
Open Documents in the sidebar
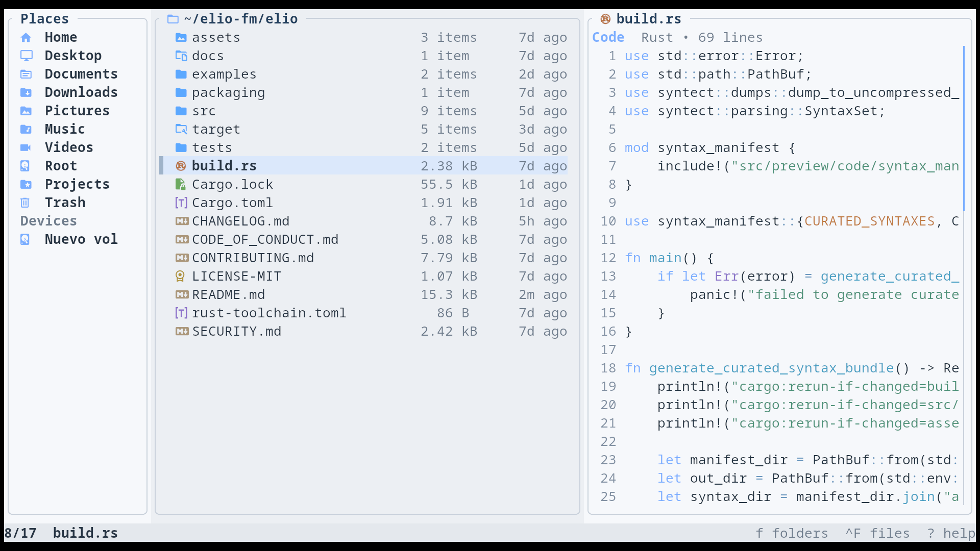point(81,74)
